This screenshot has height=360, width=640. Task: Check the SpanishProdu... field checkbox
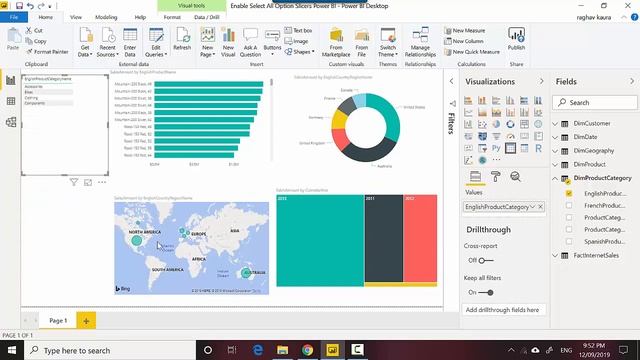tap(569, 241)
